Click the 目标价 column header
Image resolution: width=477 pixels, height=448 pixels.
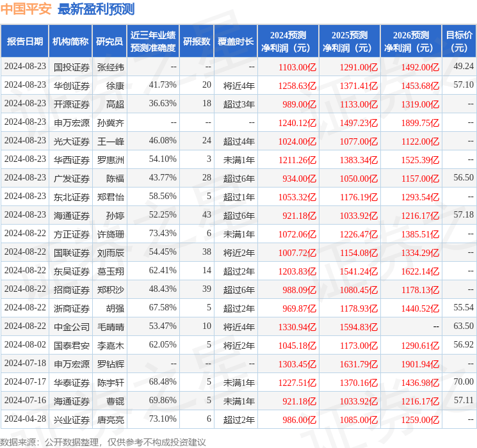pyautogui.click(x=459, y=42)
